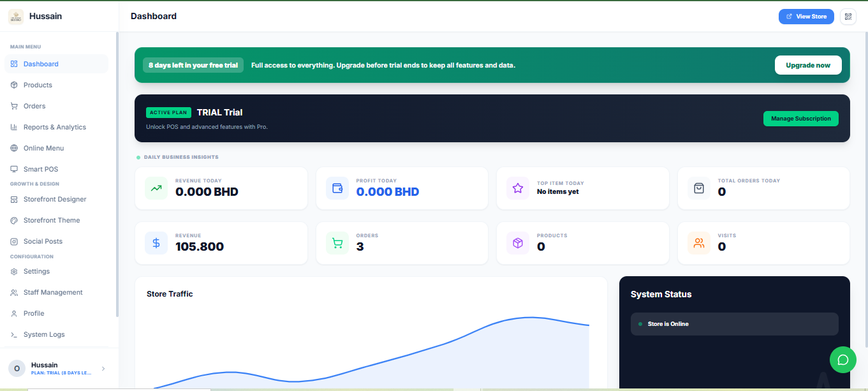Click the Total Orders Today bag icon
The height and width of the screenshot is (391, 868).
[x=699, y=188]
